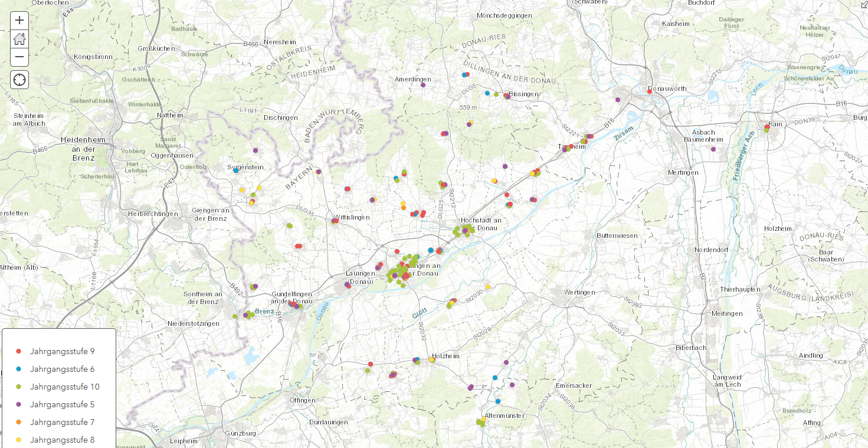868x448 pixels.
Task: Reset map with the home extent button
Action: (x=19, y=39)
